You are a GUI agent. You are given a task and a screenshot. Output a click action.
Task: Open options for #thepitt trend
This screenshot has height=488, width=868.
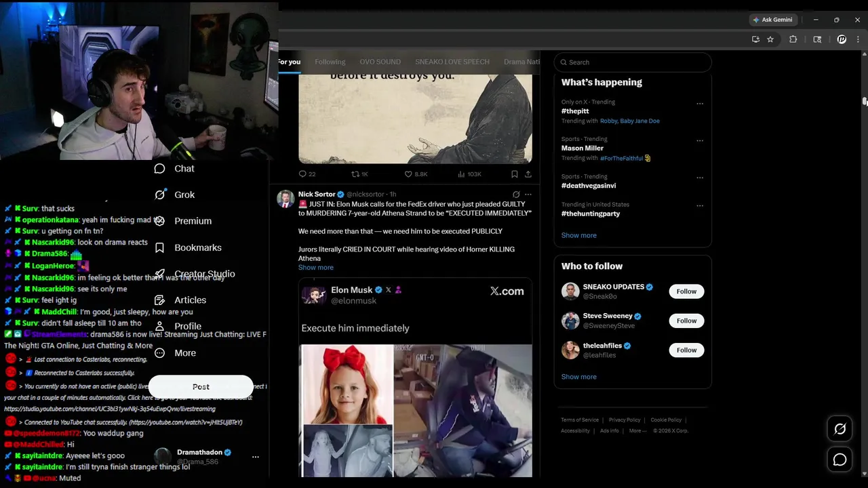tap(700, 104)
